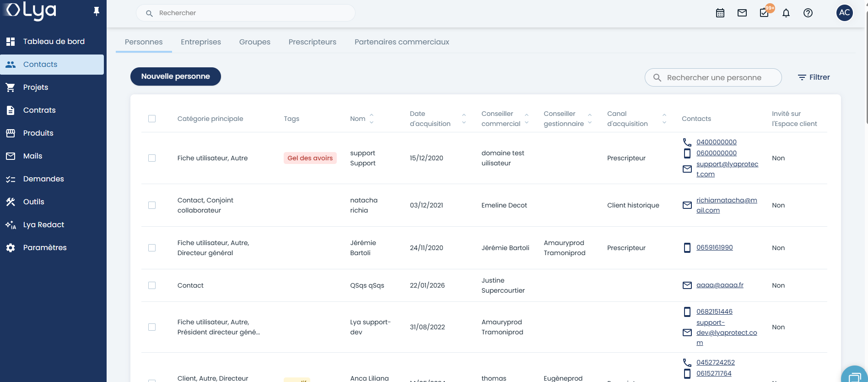868x382 pixels.
Task: Select the checkbox for support Support row
Action: tap(152, 158)
